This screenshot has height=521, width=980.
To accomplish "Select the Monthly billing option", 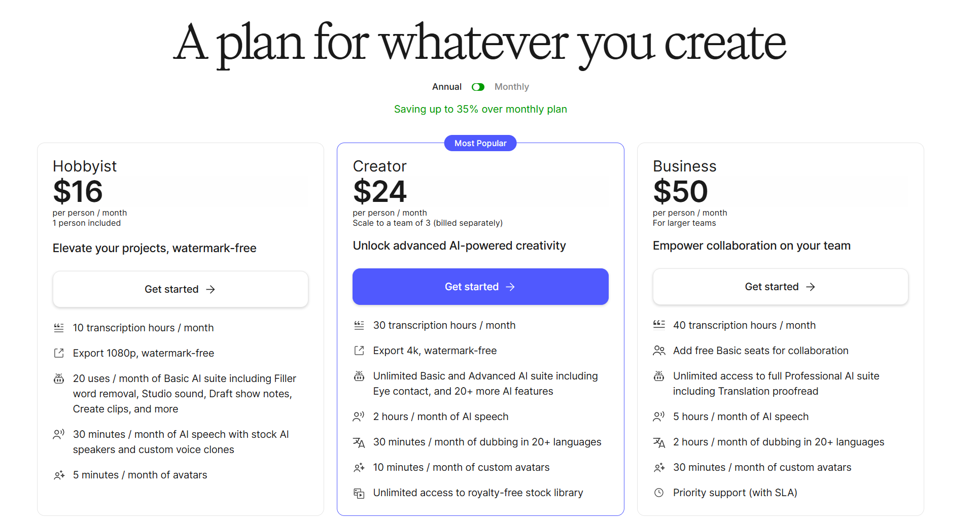I will point(511,87).
